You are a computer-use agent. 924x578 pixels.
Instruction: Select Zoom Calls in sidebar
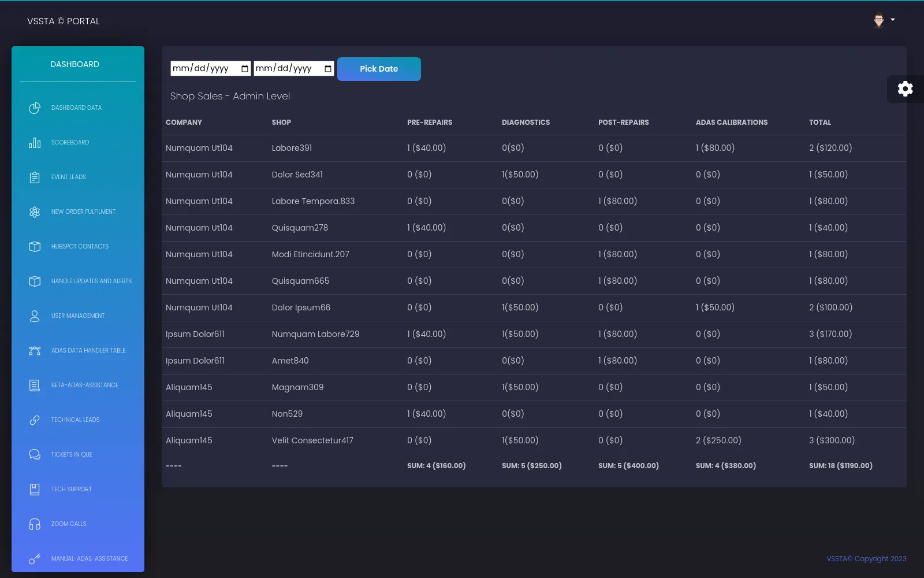tap(69, 524)
